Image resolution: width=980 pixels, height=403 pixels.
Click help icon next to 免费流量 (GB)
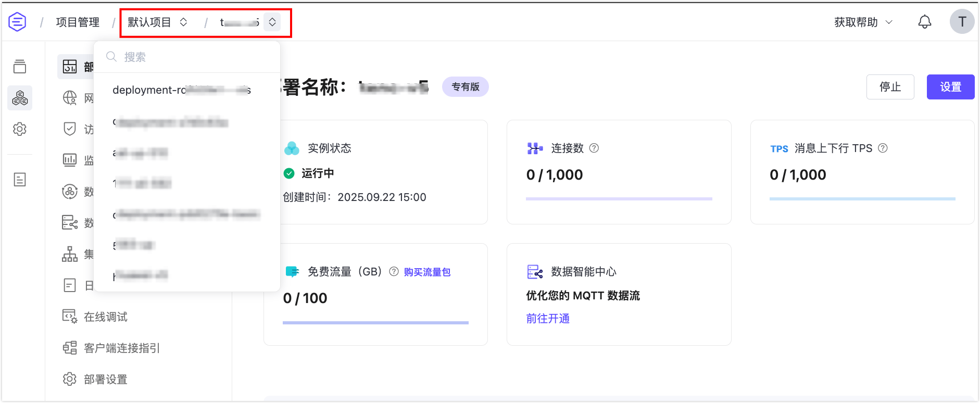[x=394, y=272]
